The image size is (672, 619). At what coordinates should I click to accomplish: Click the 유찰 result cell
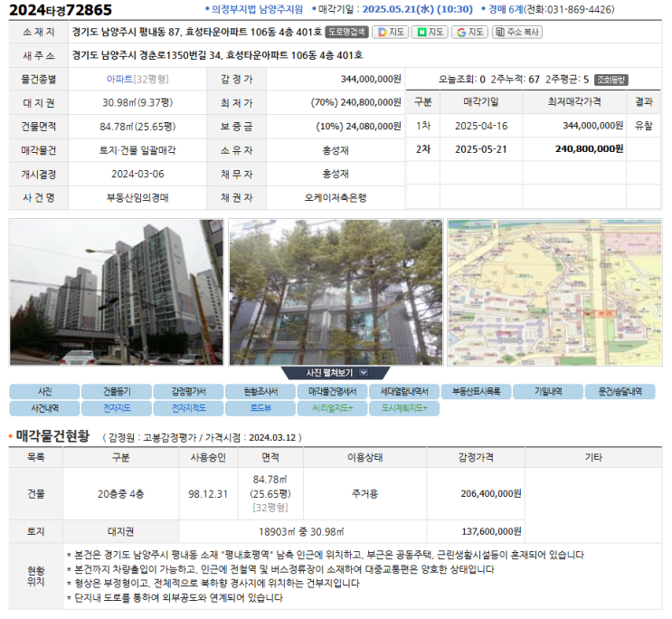pos(643,126)
